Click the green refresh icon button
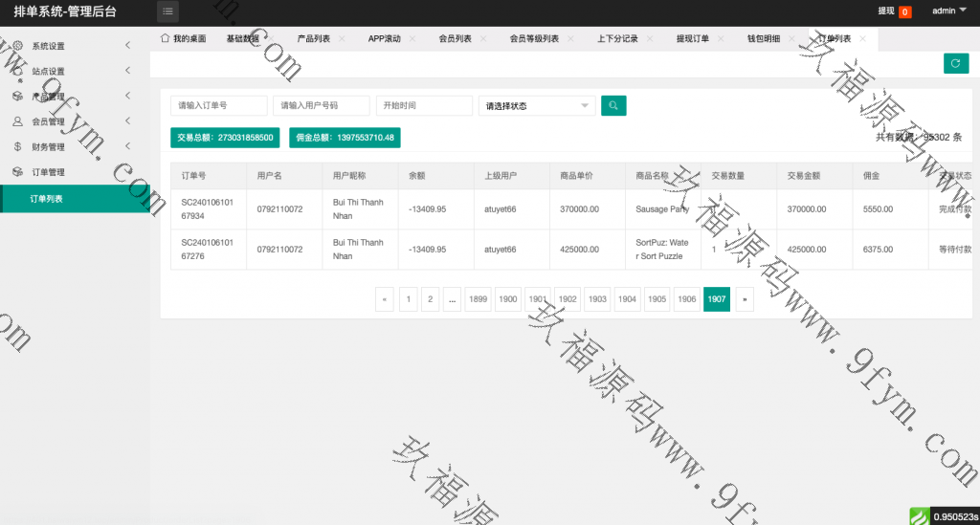 pos(955,63)
